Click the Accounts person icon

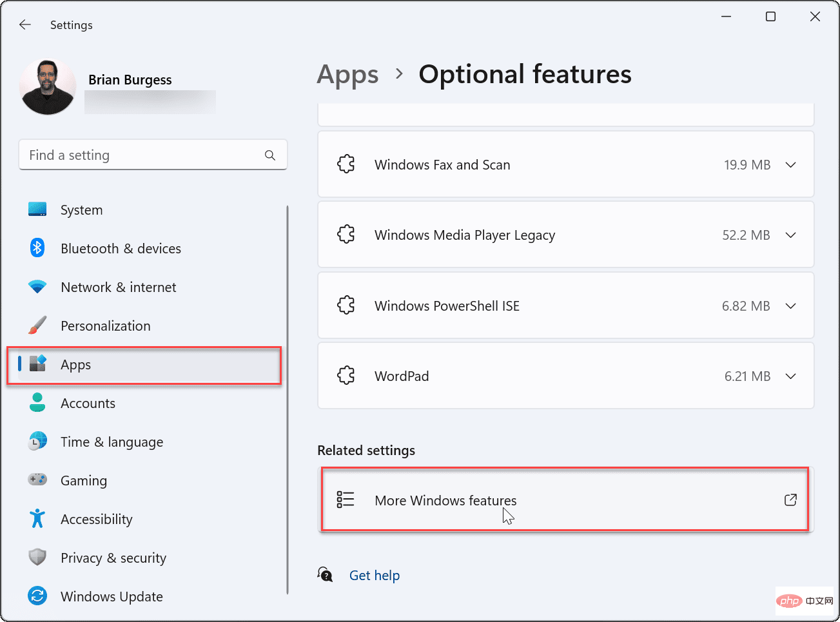tap(37, 403)
